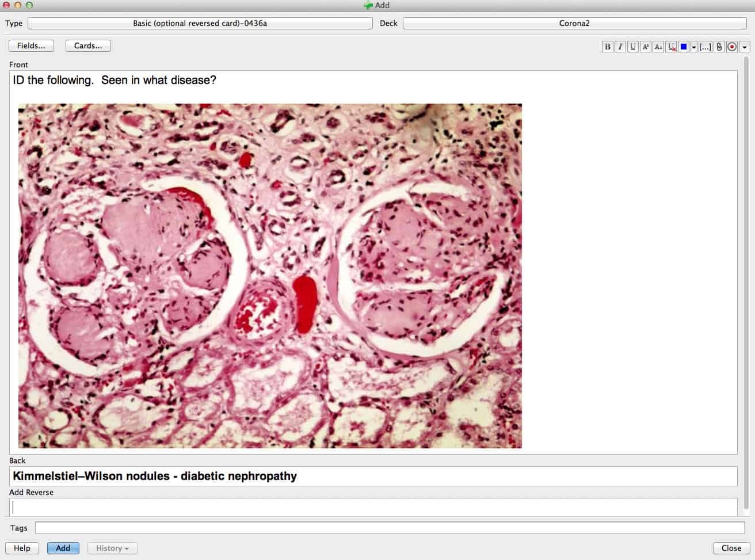Change the note type selector
The image size is (755, 560).
coord(200,24)
